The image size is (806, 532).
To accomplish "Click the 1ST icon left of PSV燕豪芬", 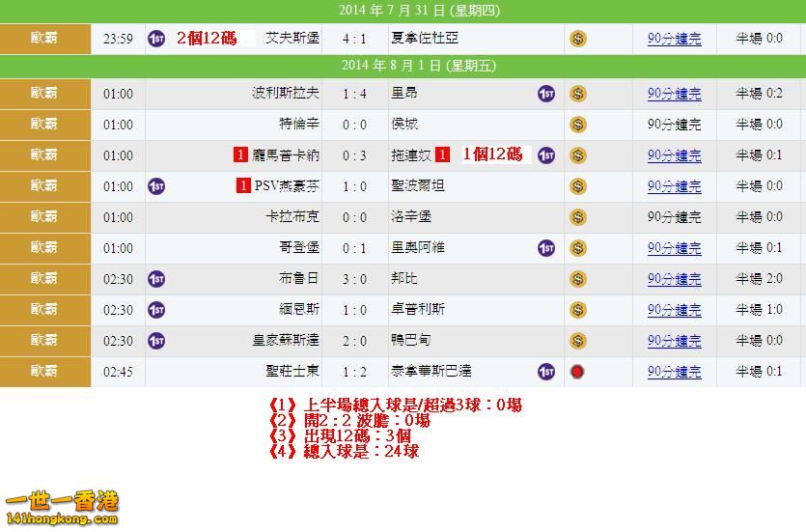I will (x=156, y=186).
